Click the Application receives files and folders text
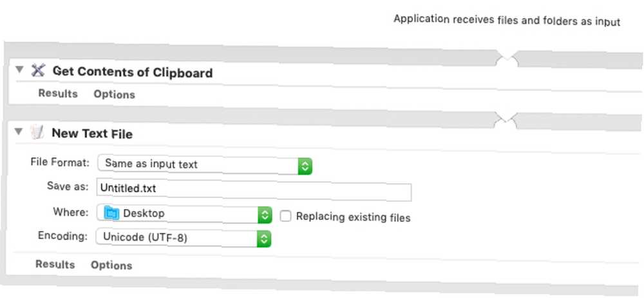 (507, 20)
